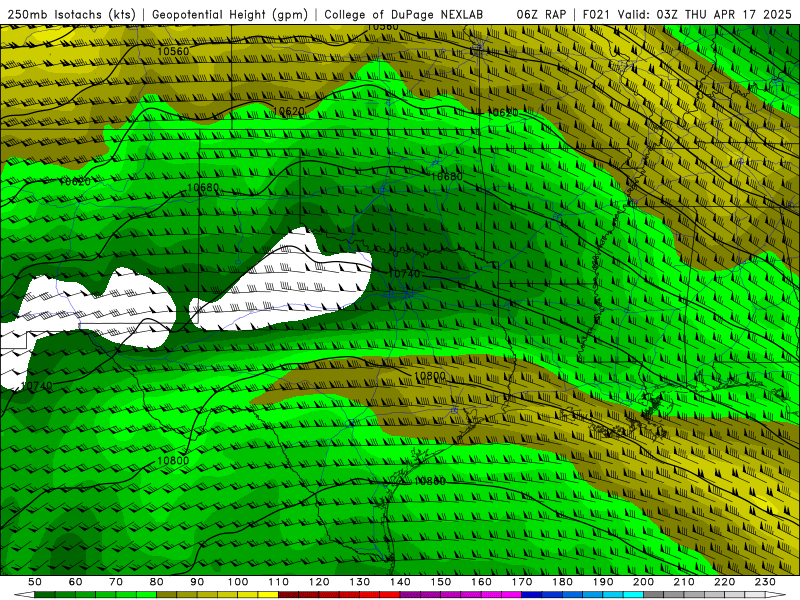Image resolution: width=800 pixels, height=600 pixels.
Task: Pick the bright red swatch just before 140
Action: click(x=390, y=595)
